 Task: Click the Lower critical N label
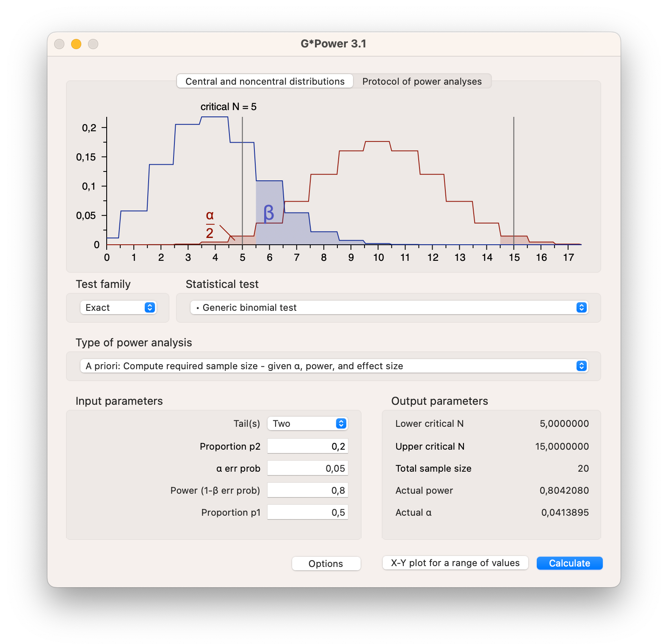click(429, 423)
